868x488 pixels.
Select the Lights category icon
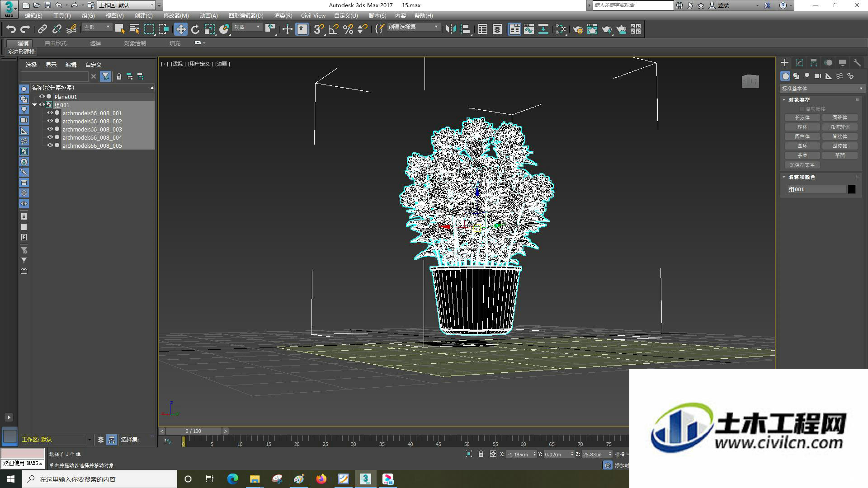807,76
